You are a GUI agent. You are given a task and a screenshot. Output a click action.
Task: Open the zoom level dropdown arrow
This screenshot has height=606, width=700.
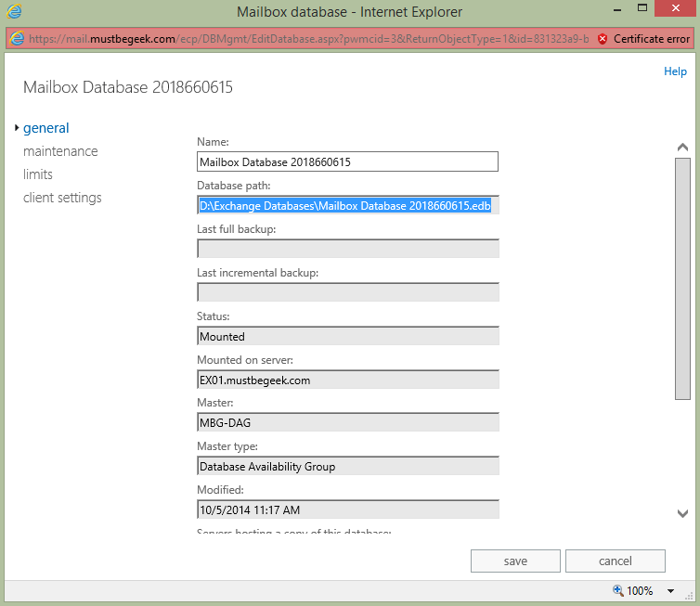(670, 591)
